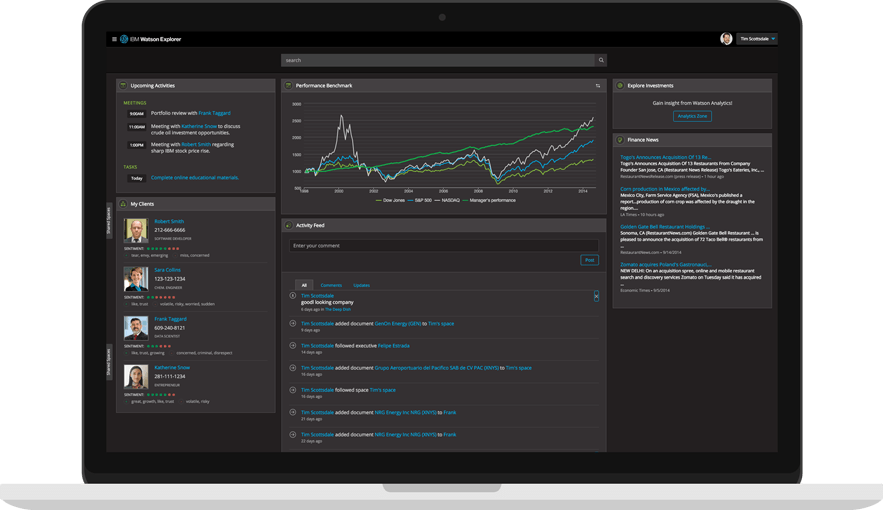
Task: Click Sara Collins' phone number 123-123-1234
Action: tap(170, 279)
